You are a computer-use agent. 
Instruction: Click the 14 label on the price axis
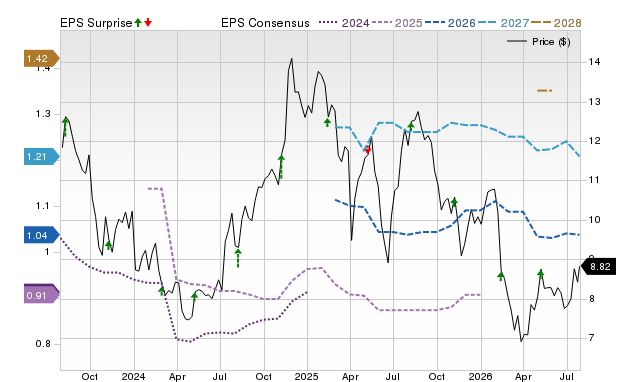[x=594, y=62]
